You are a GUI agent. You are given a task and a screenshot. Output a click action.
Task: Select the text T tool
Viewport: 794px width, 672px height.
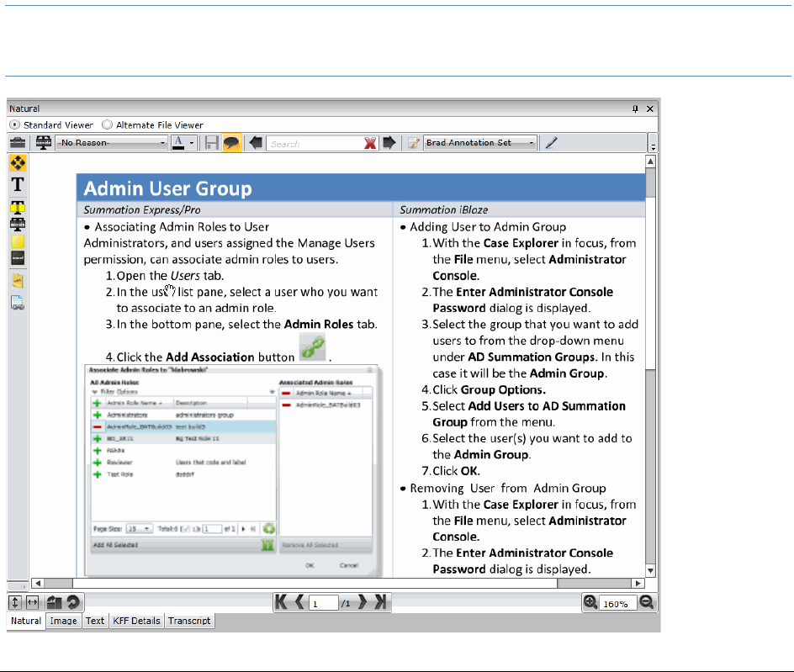[18, 184]
